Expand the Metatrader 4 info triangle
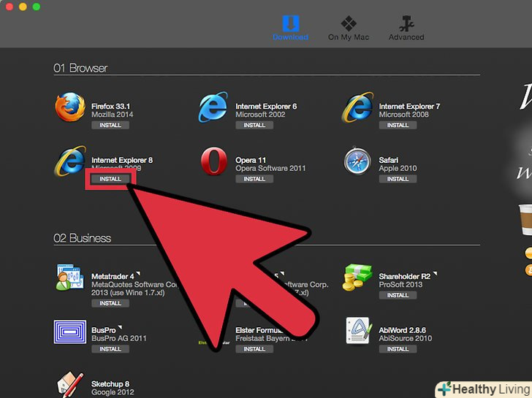The height and width of the screenshot is (398, 532). [x=138, y=274]
